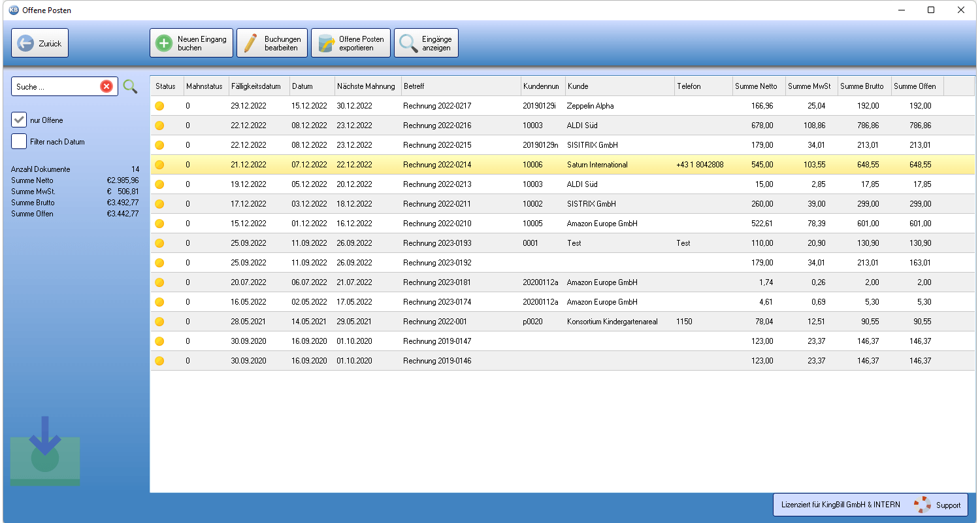
Task: Open Buchungen bearbeiten
Action: 272,43
